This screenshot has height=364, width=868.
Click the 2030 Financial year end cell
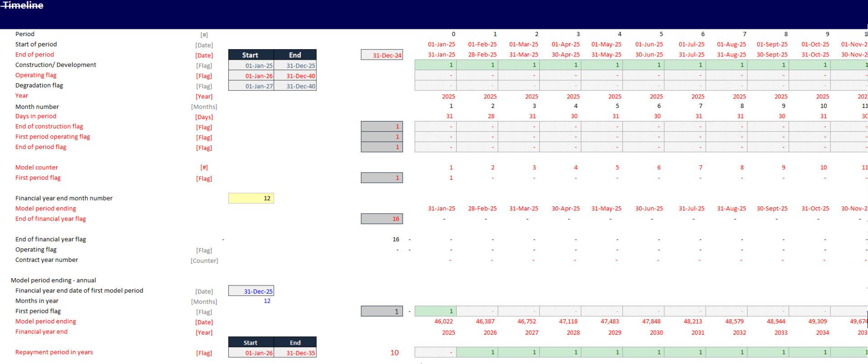656,332
